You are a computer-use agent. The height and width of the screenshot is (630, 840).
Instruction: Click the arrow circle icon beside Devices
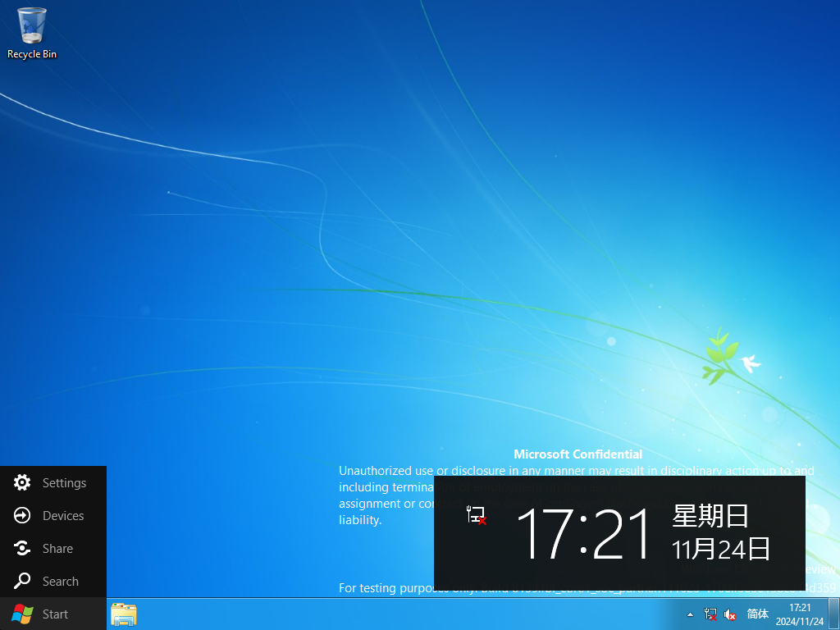pyautogui.click(x=22, y=515)
